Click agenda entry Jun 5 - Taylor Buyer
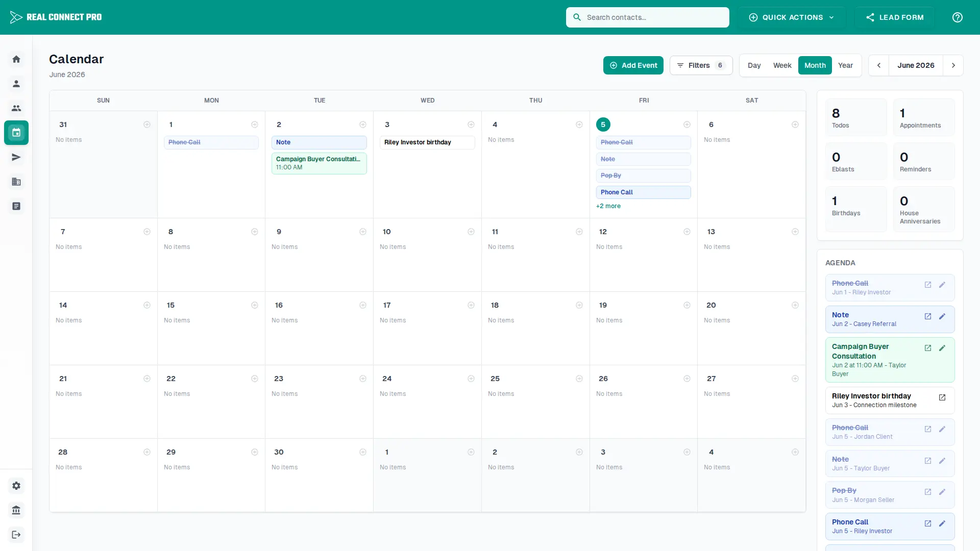 click(x=890, y=464)
